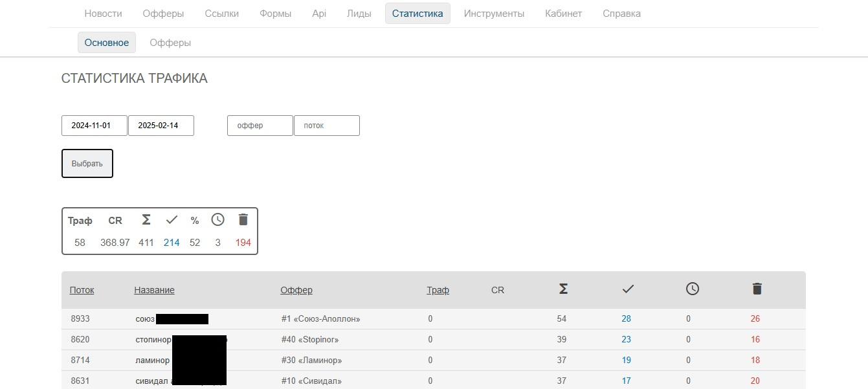
Task: Go to the Новости section
Action: pyautogui.click(x=104, y=14)
